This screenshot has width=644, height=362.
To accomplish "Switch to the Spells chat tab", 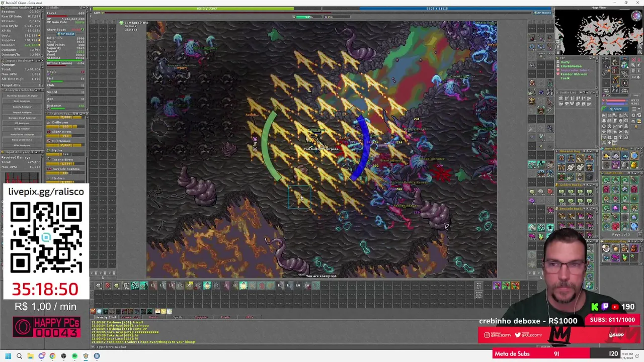I will click(x=177, y=317).
